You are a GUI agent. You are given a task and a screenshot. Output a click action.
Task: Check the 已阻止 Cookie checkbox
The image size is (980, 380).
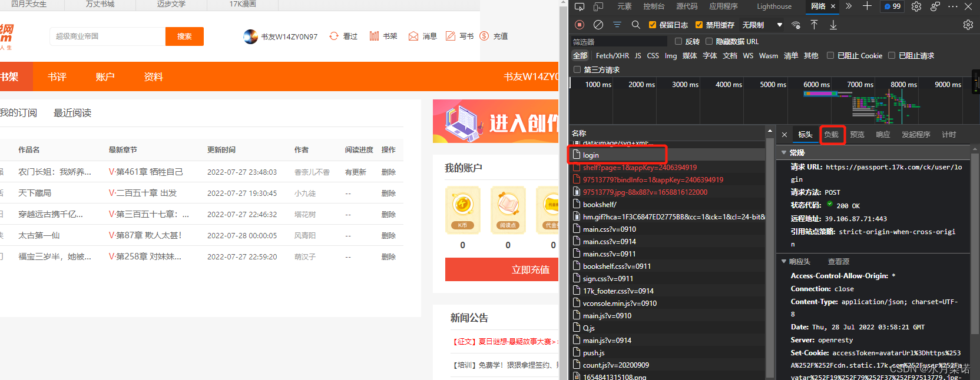830,55
